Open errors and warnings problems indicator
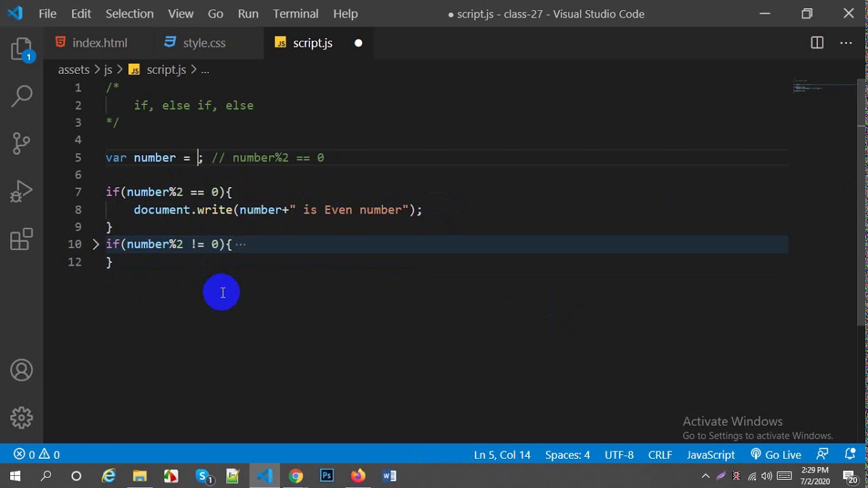 coord(37,455)
